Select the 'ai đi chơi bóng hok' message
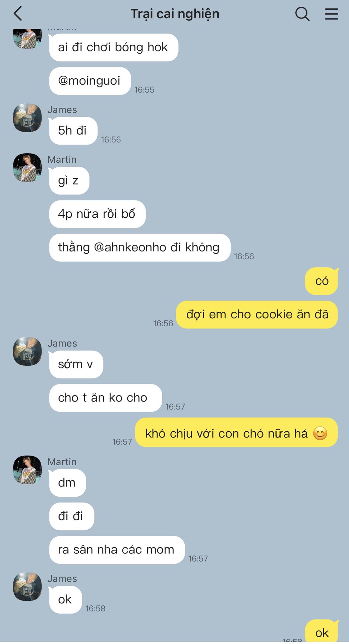The height and width of the screenshot is (644, 349). pos(114,47)
